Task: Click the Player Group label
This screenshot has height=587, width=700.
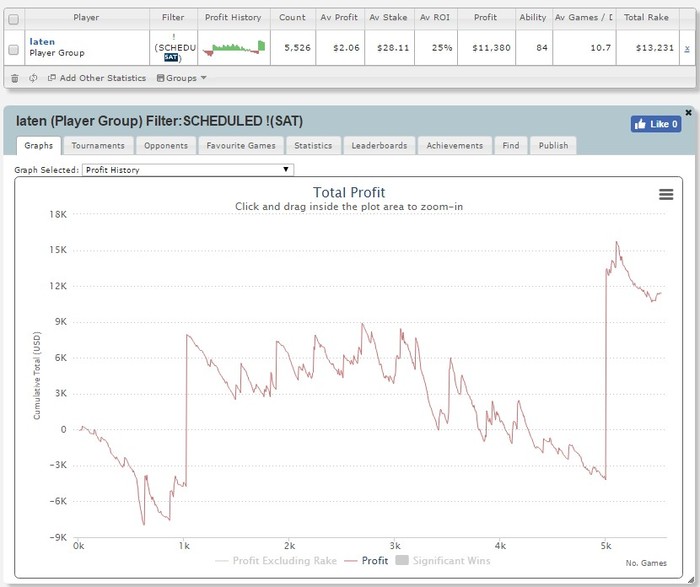Action: pyautogui.click(x=57, y=53)
